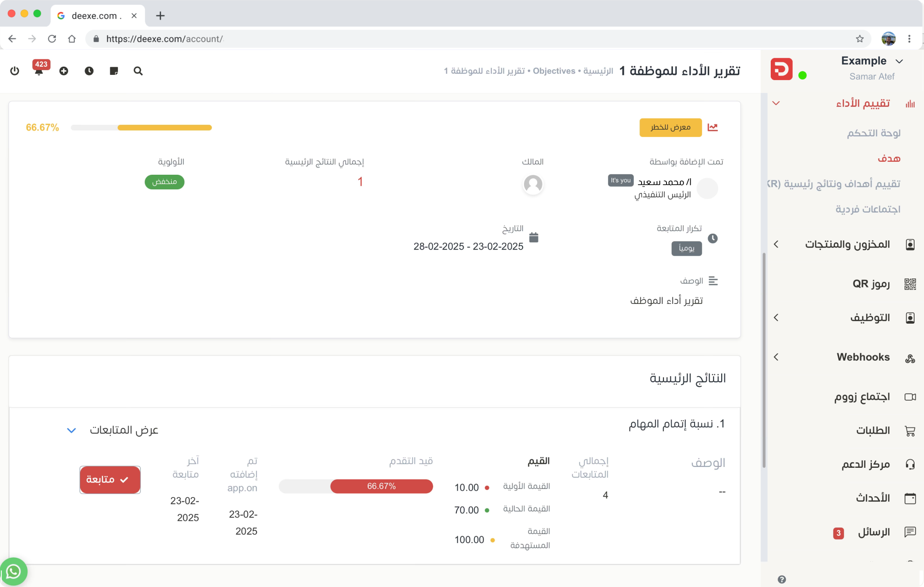Open notifications bell with 423 badge
924x587 pixels.
(39, 71)
